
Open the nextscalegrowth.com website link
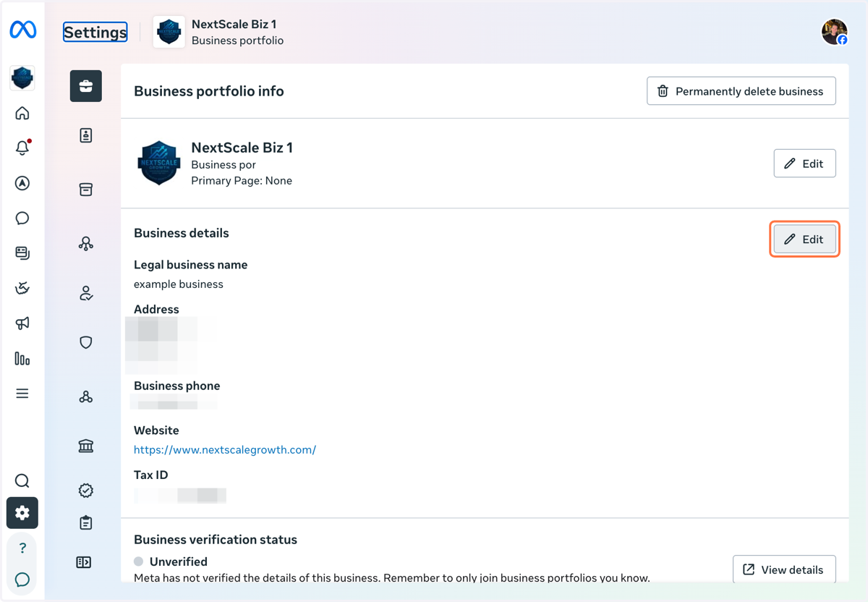pyautogui.click(x=225, y=449)
